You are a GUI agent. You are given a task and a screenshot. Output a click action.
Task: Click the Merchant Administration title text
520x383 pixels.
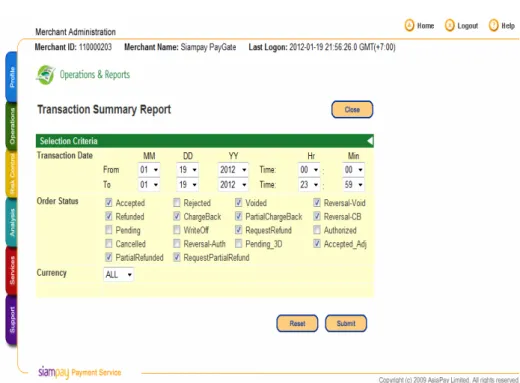pyautogui.click(x=75, y=32)
